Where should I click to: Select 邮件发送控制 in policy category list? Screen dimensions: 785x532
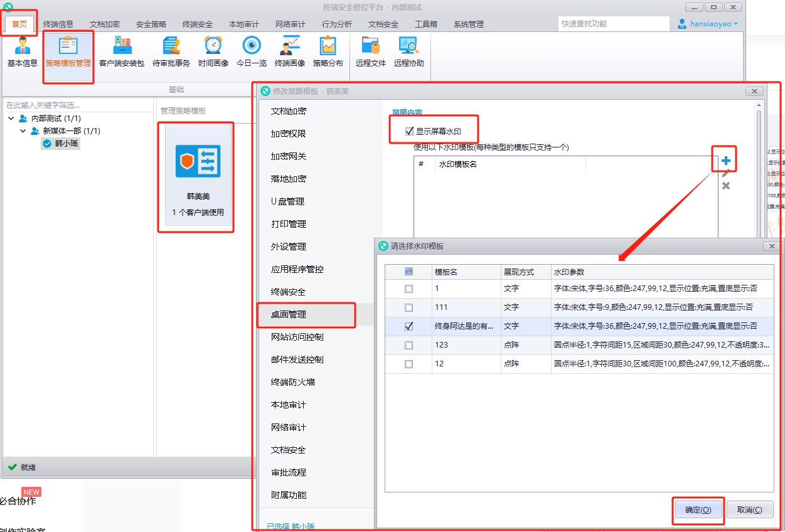pos(297,359)
